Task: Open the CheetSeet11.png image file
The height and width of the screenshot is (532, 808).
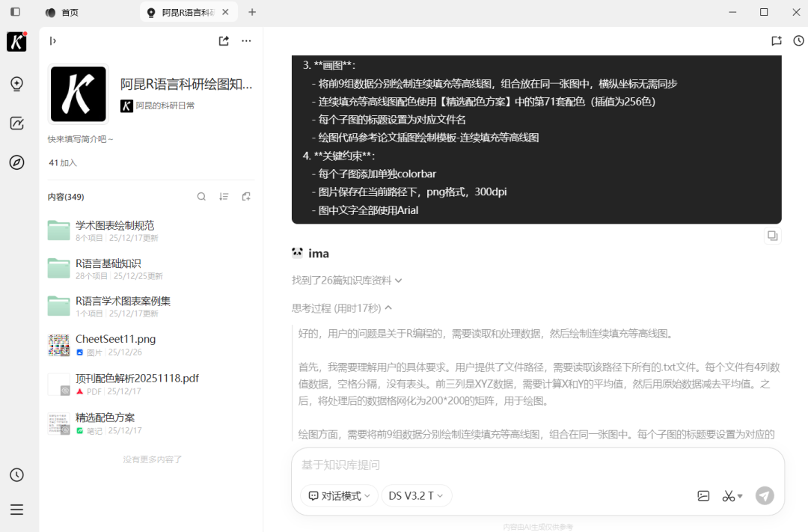Action: (x=150, y=345)
